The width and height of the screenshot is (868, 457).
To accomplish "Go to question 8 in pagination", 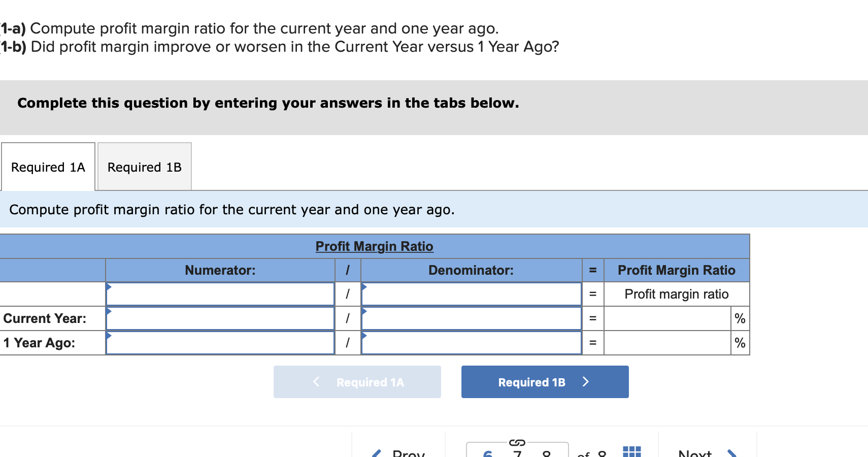I will pyautogui.click(x=547, y=453).
